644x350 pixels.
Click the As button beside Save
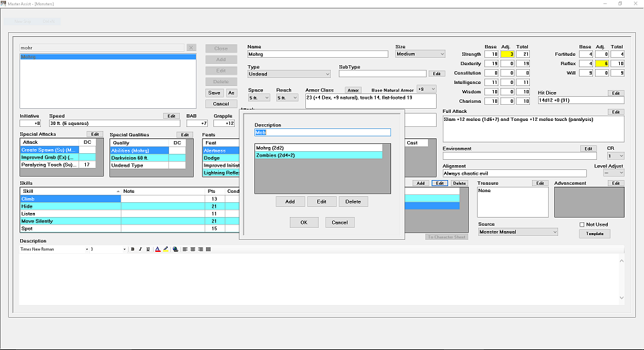point(231,93)
